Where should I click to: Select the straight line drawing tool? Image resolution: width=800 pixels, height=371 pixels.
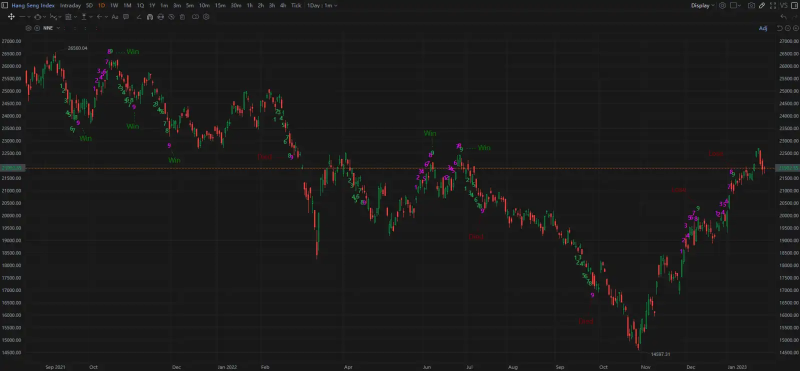click(22, 17)
